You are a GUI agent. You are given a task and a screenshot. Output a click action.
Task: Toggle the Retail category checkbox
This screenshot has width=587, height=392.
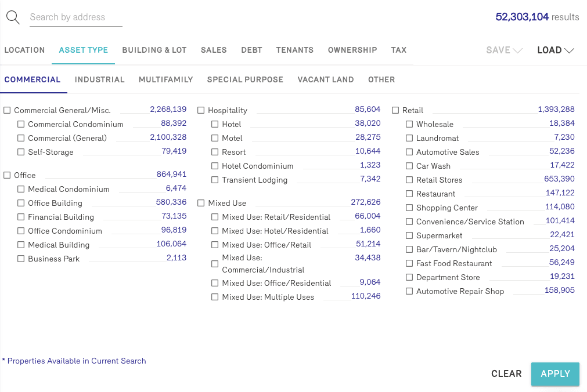pos(395,111)
